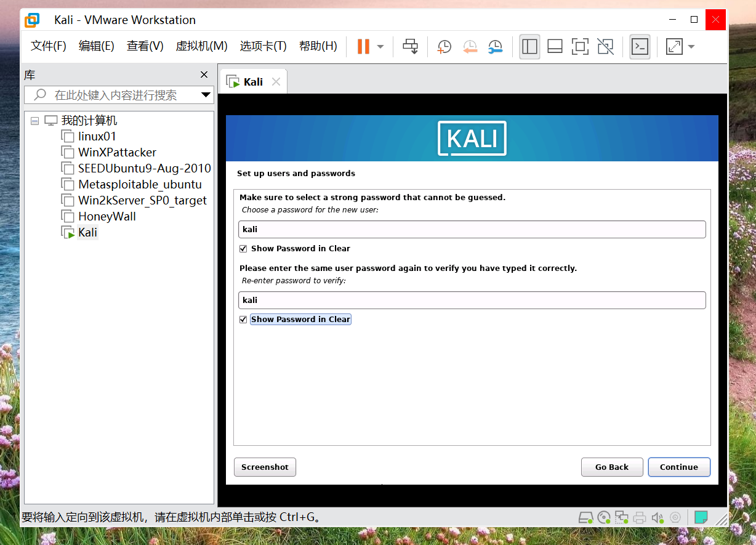
Task: Click the revert to snapshot icon
Action: (x=470, y=47)
